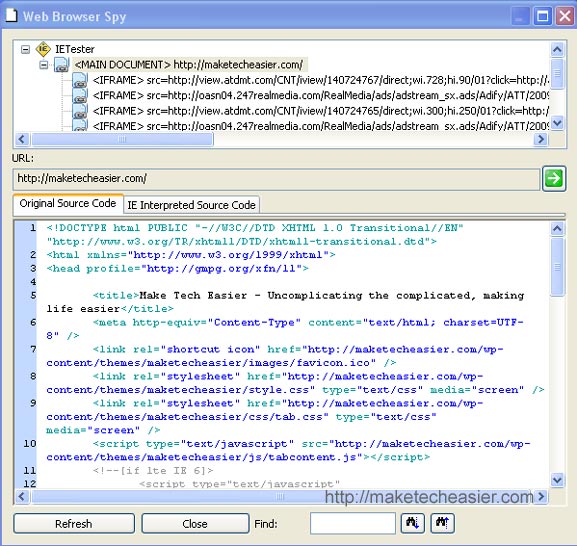Collapse the MAIN DOCUMENT tree node

pyautogui.click(x=43, y=65)
